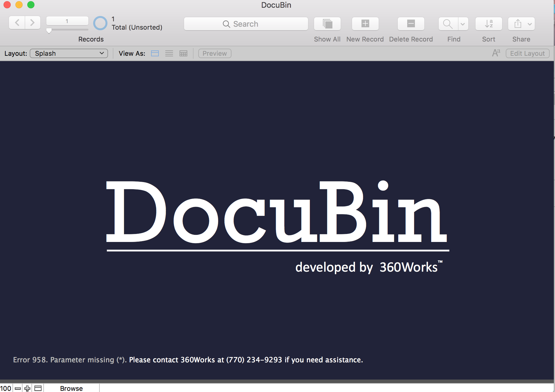555x392 pixels.
Task: Switch to List view icon
Action: (169, 53)
